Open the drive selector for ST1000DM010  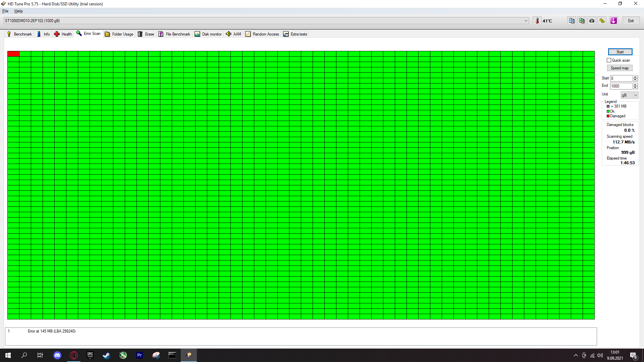[x=525, y=20]
